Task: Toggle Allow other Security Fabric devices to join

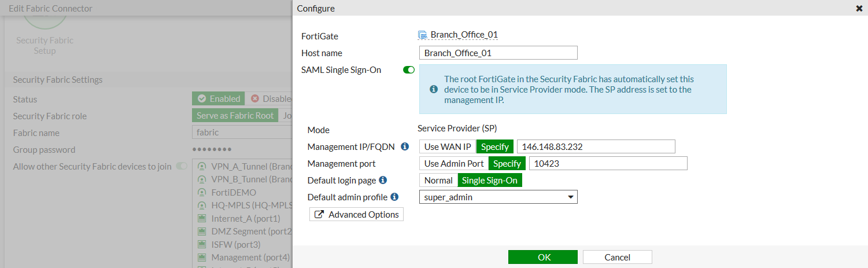Action: [x=182, y=166]
